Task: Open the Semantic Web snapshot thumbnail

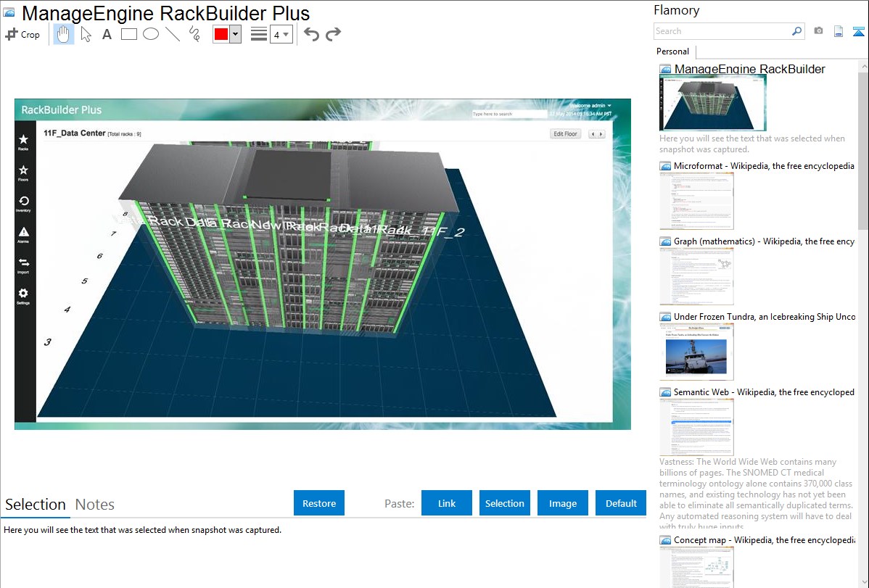Action: point(696,427)
